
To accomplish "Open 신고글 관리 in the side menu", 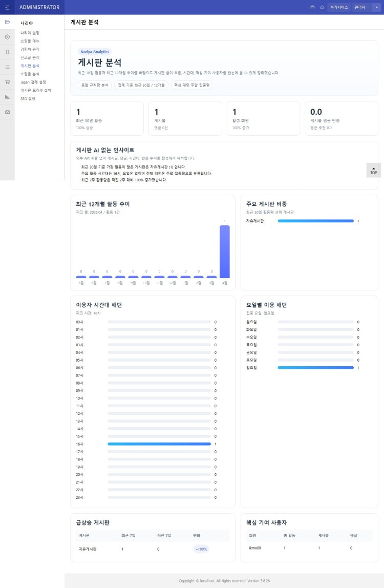I will pyautogui.click(x=30, y=57).
